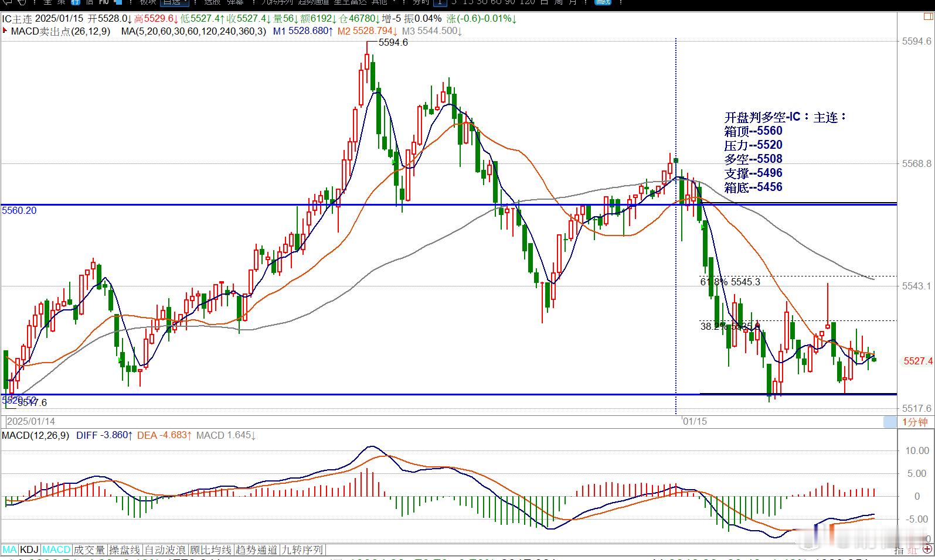Open the 成交量 volume tab
This screenshot has height=560, width=935.
click(90, 550)
